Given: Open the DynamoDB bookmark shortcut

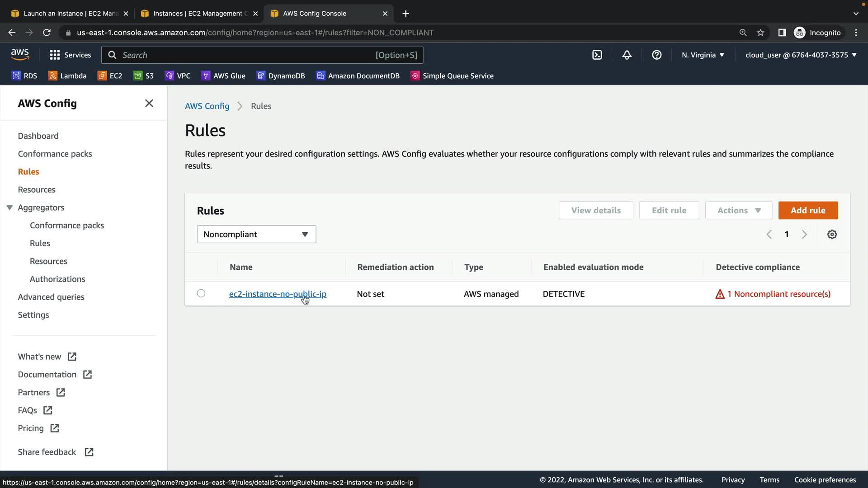Looking at the screenshot, I should pos(281,76).
